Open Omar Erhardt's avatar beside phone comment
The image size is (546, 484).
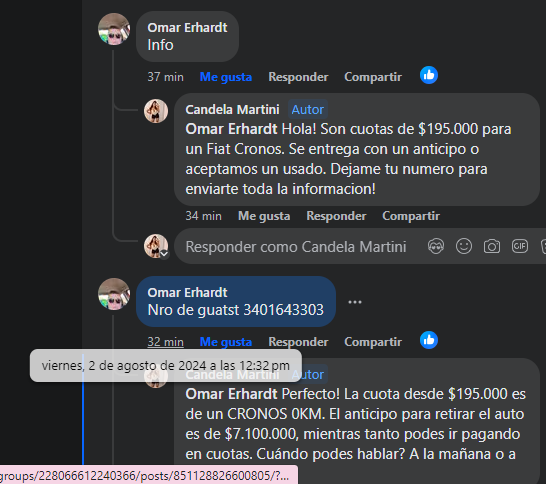(x=114, y=294)
